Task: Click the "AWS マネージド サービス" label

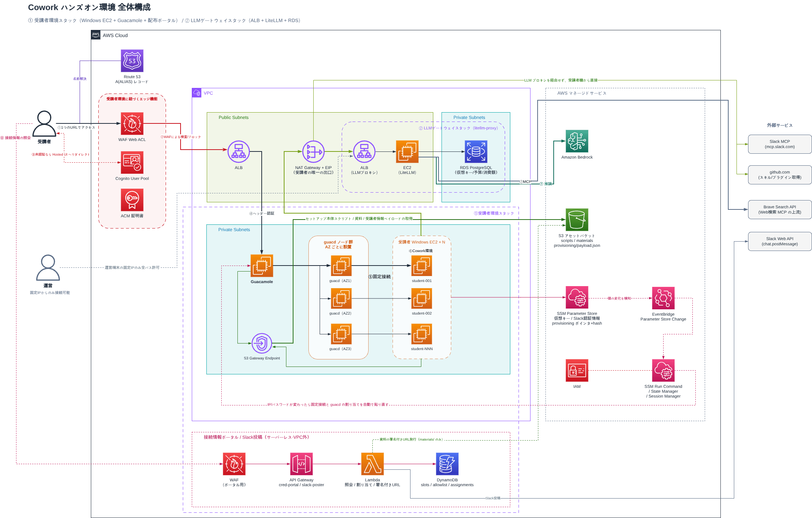Action: 582,93
